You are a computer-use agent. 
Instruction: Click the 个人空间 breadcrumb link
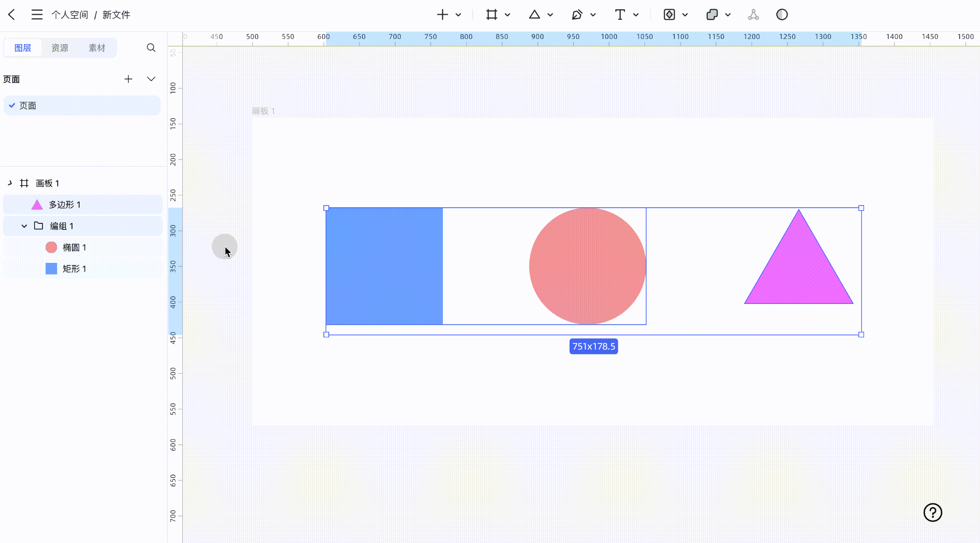tap(70, 15)
